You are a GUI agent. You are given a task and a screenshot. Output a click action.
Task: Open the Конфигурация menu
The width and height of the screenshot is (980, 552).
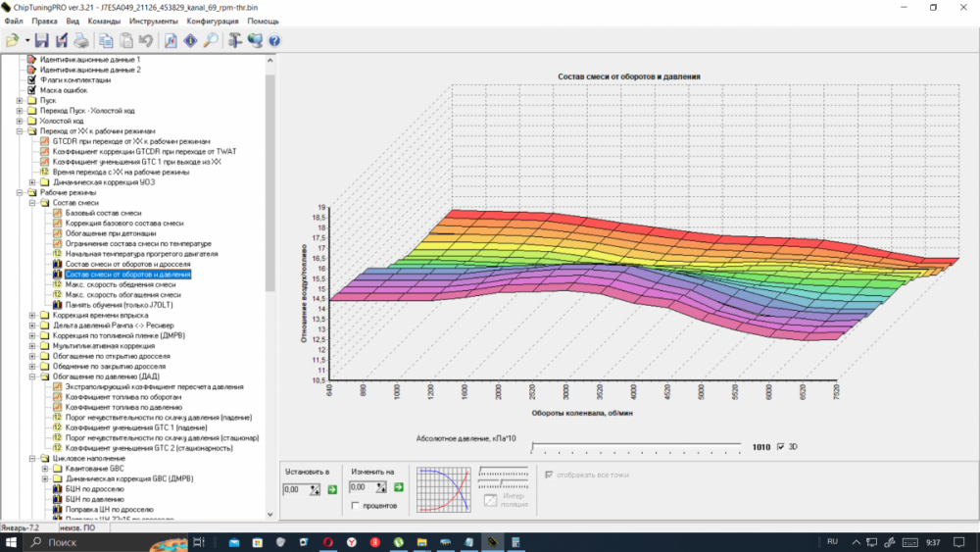point(214,21)
